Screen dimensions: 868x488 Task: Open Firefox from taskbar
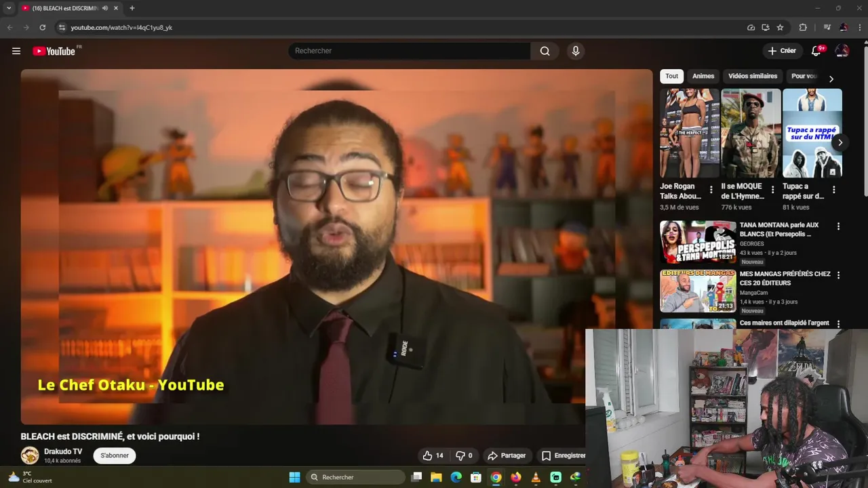coord(516,477)
